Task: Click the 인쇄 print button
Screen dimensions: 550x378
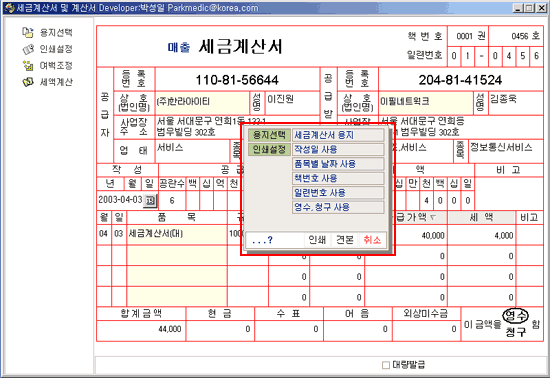Action: [317, 240]
